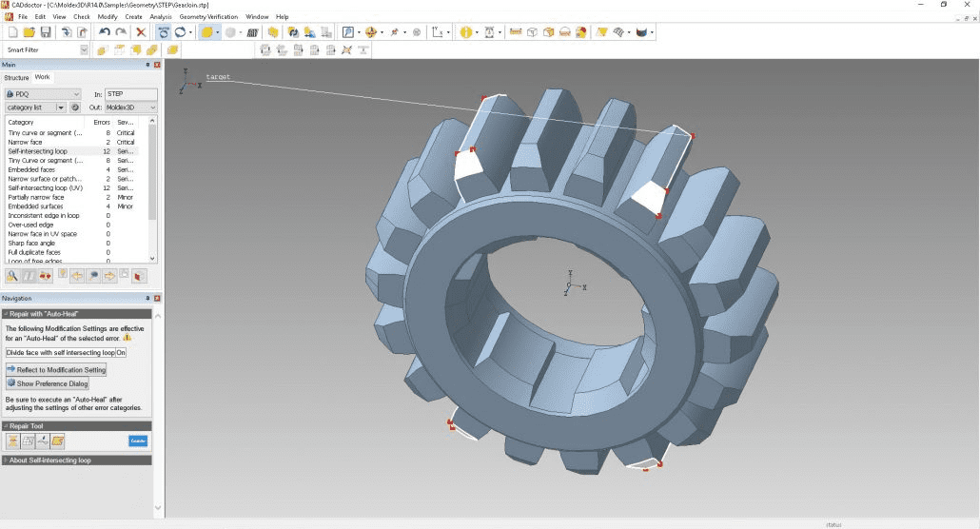The image size is (980, 529).
Task: Click the yellow information icon in toolbar
Action: click(466, 31)
